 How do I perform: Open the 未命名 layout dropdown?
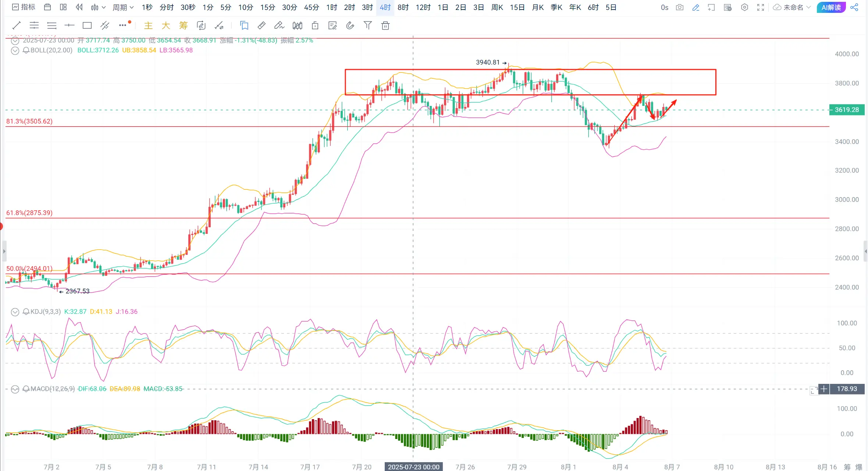792,7
